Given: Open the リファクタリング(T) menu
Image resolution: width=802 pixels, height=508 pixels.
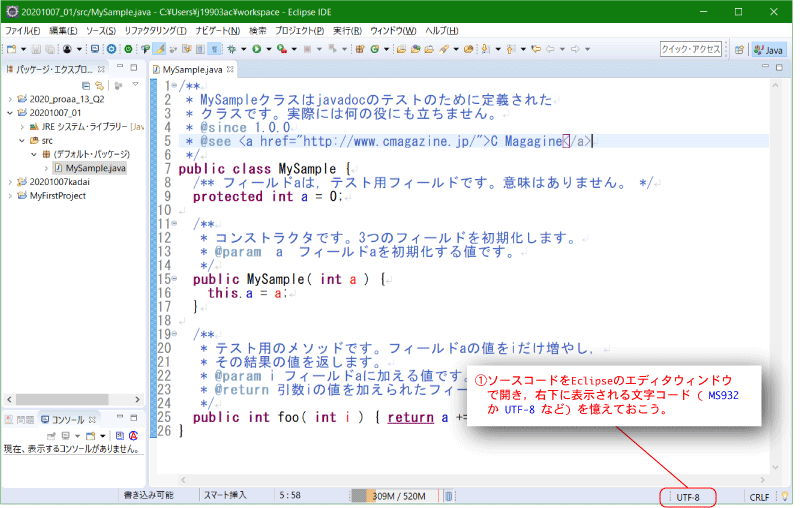Looking at the screenshot, I should [x=155, y=31].
